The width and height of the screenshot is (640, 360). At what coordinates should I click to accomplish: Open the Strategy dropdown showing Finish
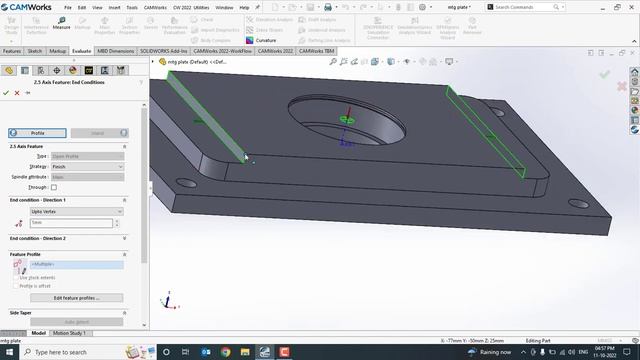(87, 167)
